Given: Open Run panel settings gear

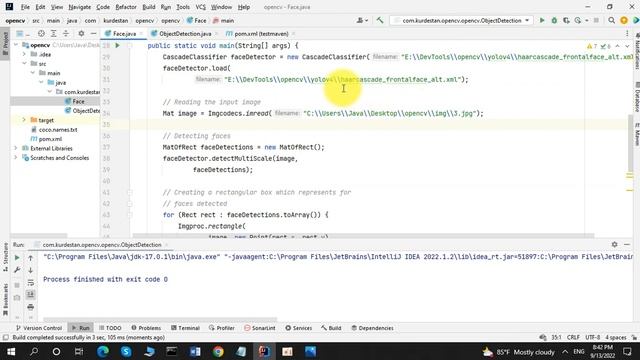Looking at the screenshot, I should [614, 244].
